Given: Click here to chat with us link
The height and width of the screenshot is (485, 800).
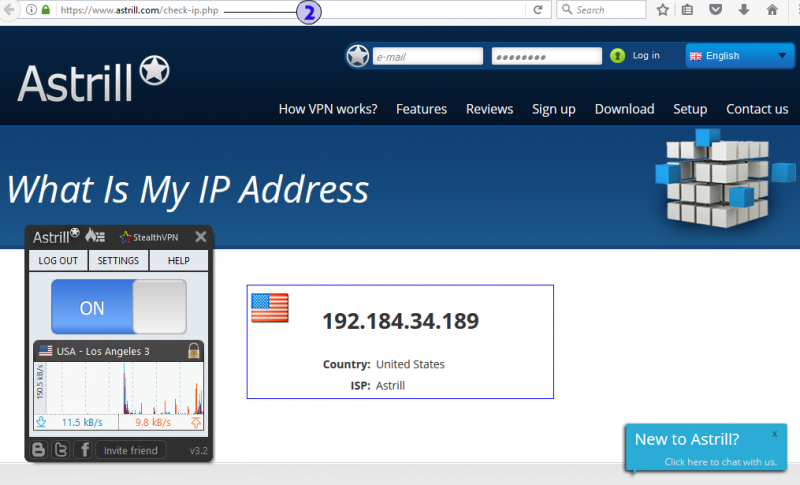Looking at the screenshot, I should (x=720, y=462).
